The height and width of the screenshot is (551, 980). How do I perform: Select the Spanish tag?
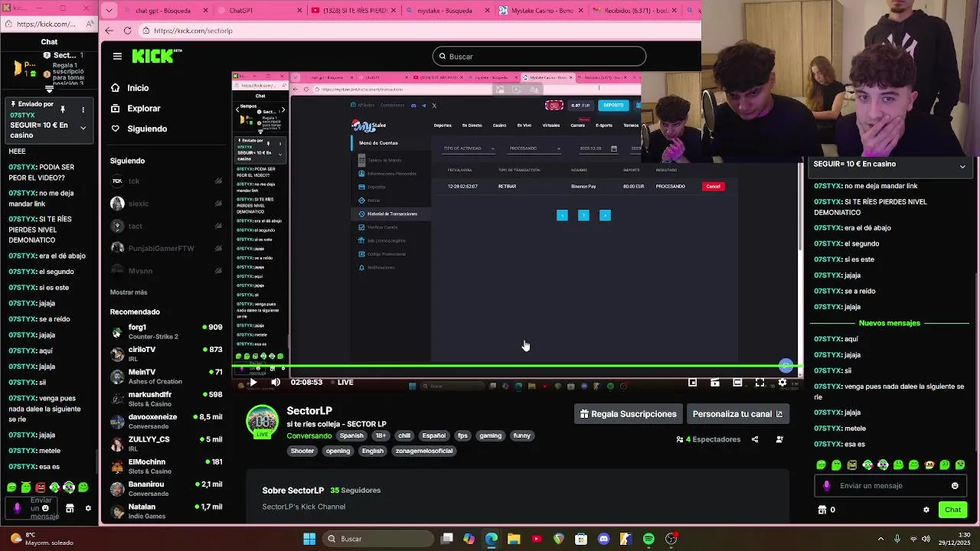pos(351,435)
